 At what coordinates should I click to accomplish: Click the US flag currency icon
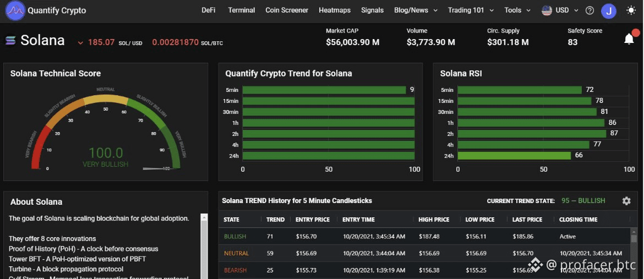(547, 10)
